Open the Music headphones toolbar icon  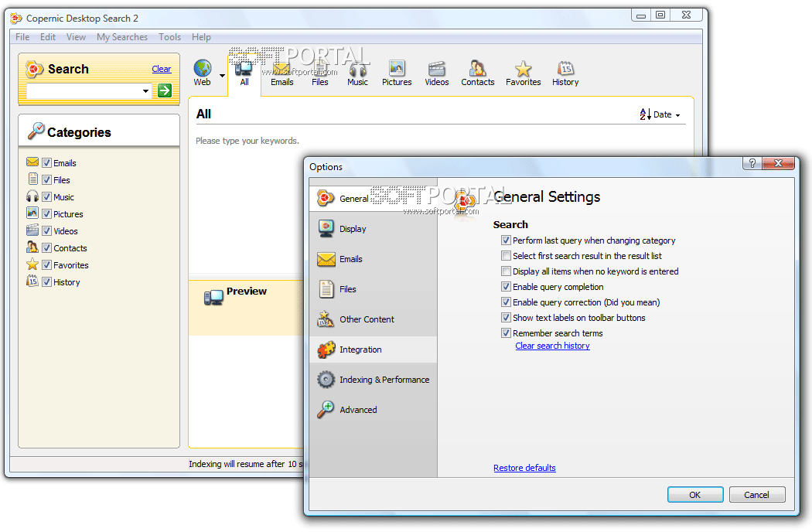click(x=357, y=68)
